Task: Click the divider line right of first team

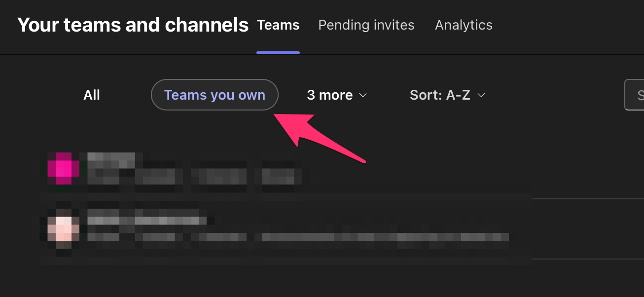Action: coord(588,199)
